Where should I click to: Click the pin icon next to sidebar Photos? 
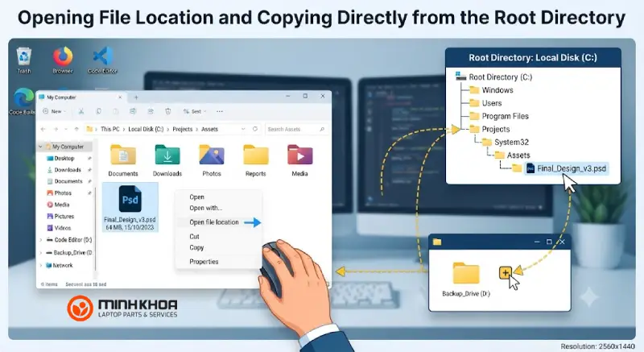(89, 193)
